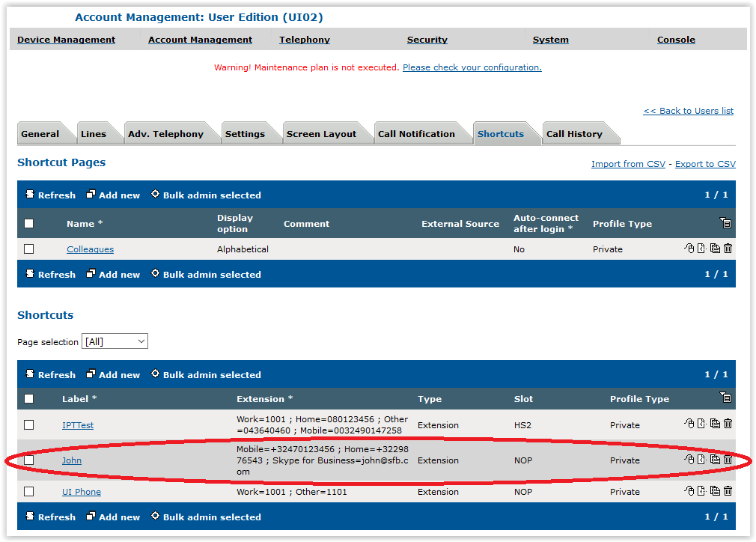Check the box for the John shortcut
This screenshot has width=756, height=542.
[29, 460]
